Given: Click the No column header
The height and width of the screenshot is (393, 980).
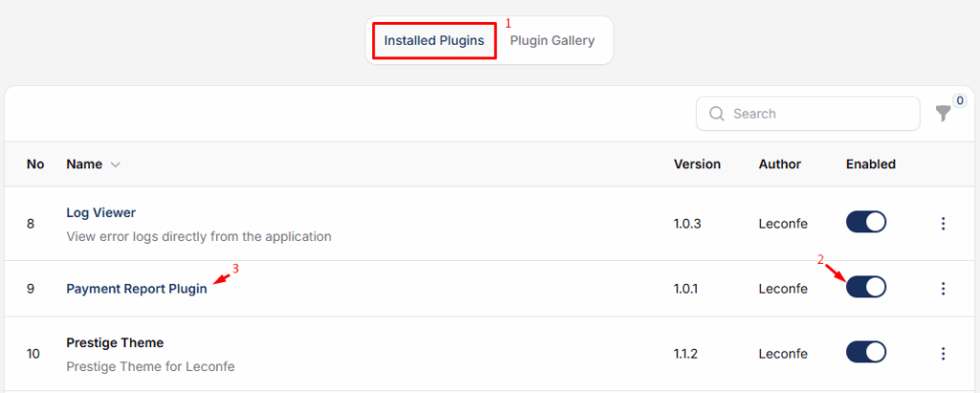Looking at the screenshot, I should click(35, 164).
